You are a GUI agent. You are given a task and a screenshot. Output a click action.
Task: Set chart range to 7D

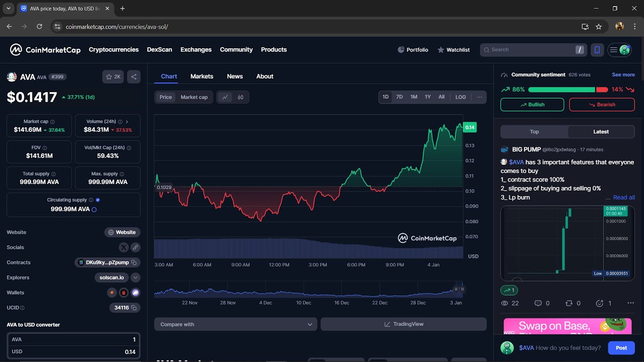[399, 97]
